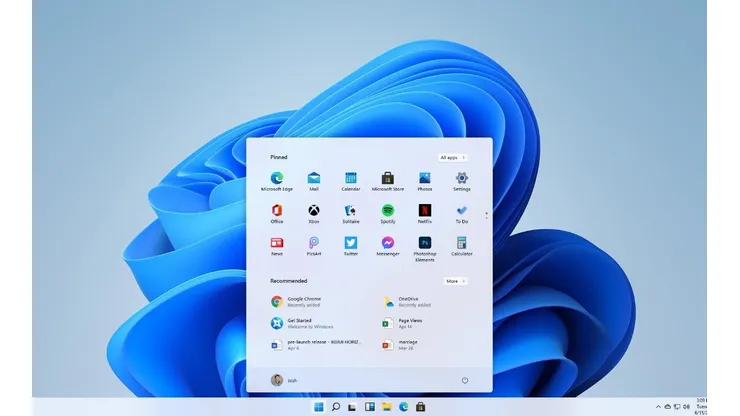The width and height of the screenshot is (740, 416).
Task: Open the Twitter app
Action: pos(351,246)
